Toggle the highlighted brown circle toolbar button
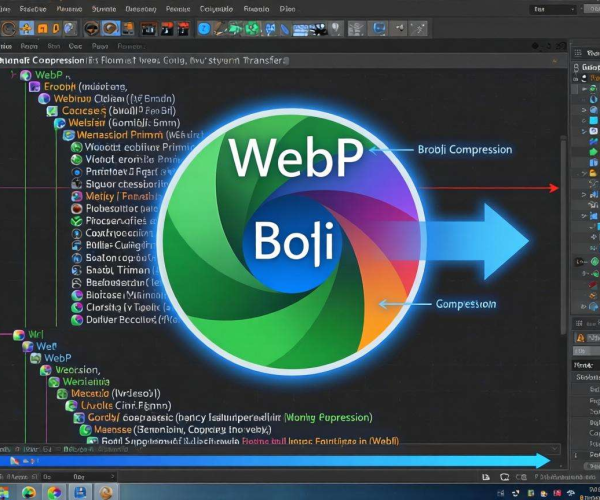This screenshot has width=600, height=500. tap(111, 28)
